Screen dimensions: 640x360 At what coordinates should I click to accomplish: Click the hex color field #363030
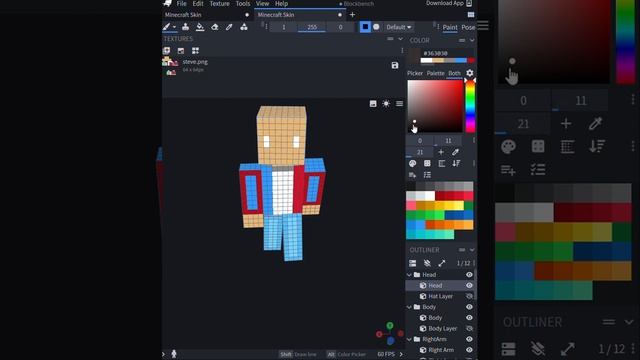(435, 53)
